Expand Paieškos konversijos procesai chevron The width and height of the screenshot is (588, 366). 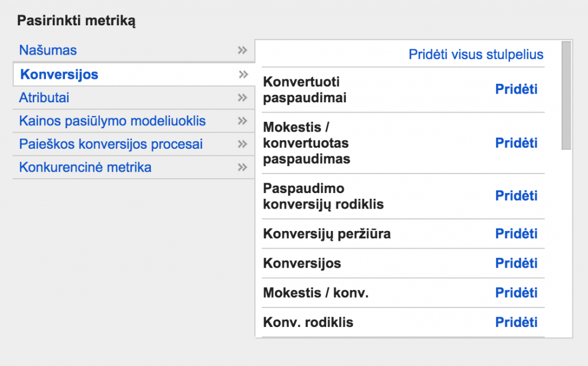click(x=242, y=144)
